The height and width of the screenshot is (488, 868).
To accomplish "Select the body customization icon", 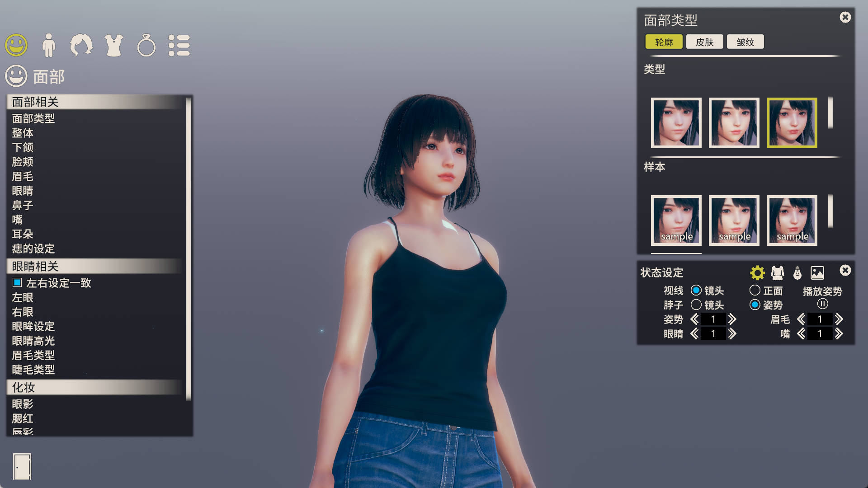I will (x=49, y=45).
